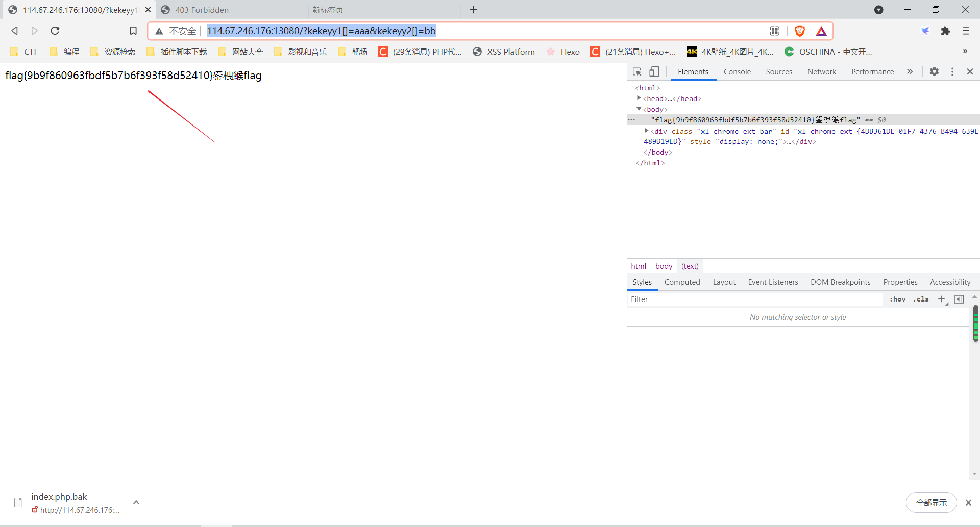Viewport: 980px width, 527px height.
Task: Show more DevTools tabs chevron
Action: 910,72
